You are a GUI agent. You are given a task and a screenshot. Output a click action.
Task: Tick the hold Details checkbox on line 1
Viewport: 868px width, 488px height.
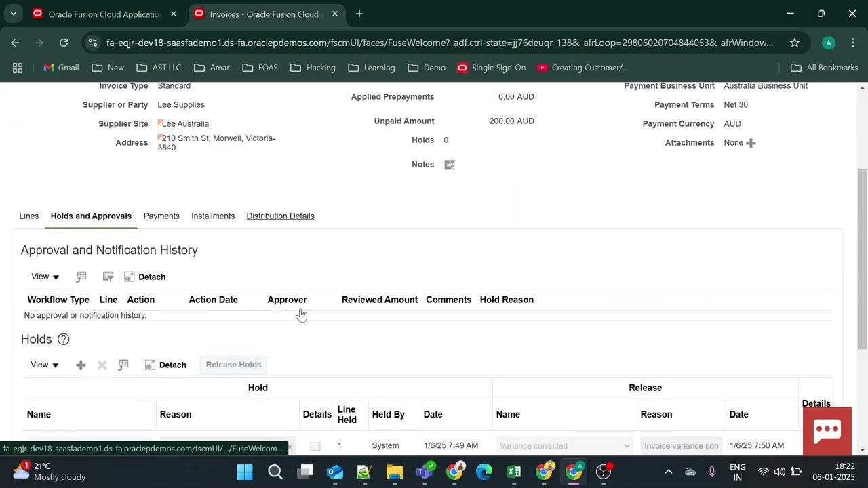[315, 446]
